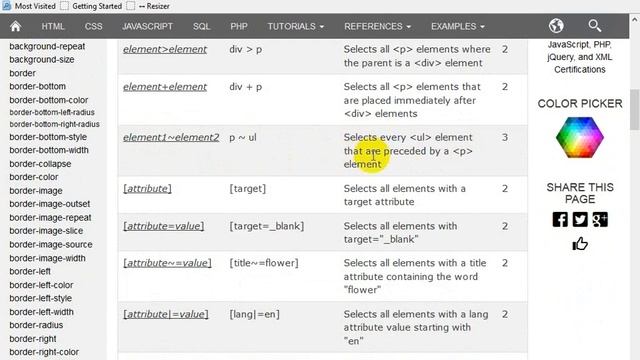Expand the Tutorials dropdown menu
This screenshot has height=360, width=640.
coord(296,27)
